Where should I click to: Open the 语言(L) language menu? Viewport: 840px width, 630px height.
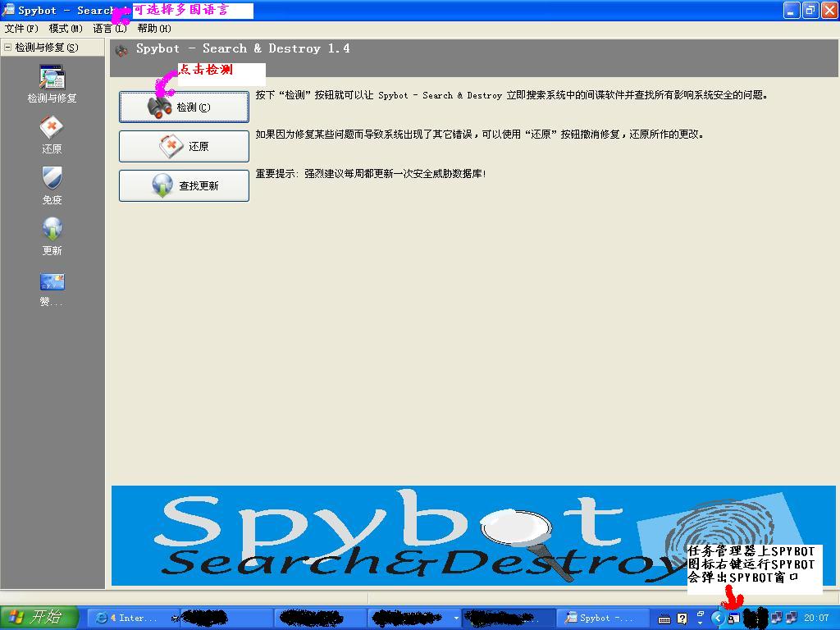109,29
